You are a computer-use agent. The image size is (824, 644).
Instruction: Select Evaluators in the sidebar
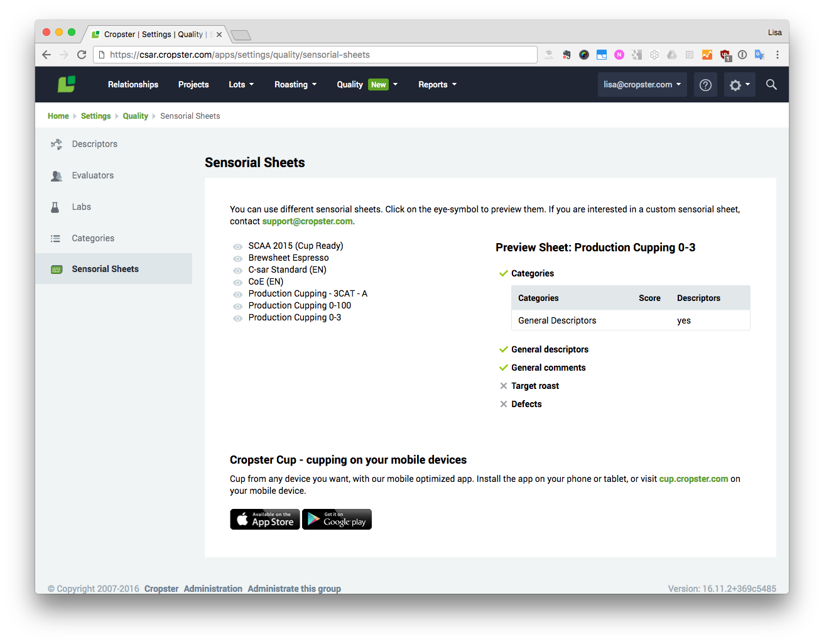click(114, 175)
